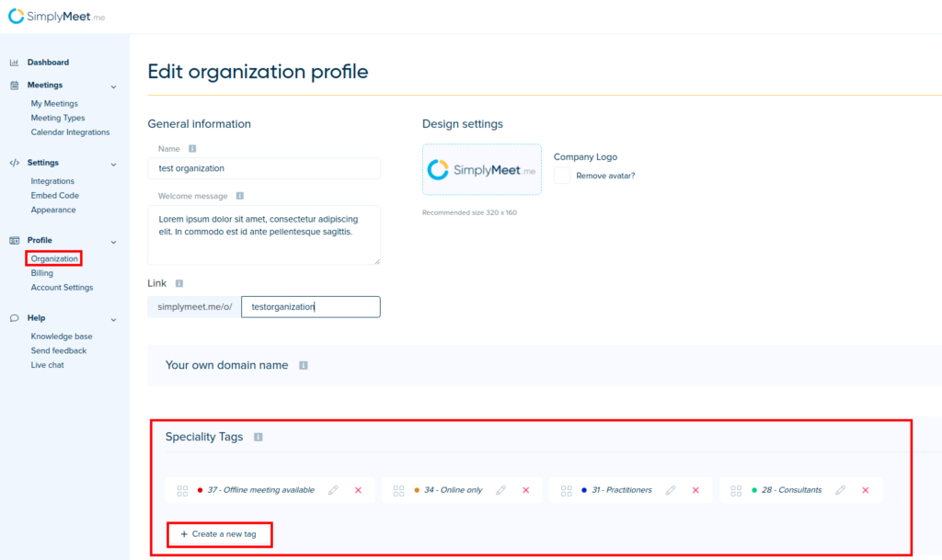Viewport: 942px width, 560px height.
Task: Click the orange dot of Online only tag
Action: pyautogui.click(x=417, y=490)
